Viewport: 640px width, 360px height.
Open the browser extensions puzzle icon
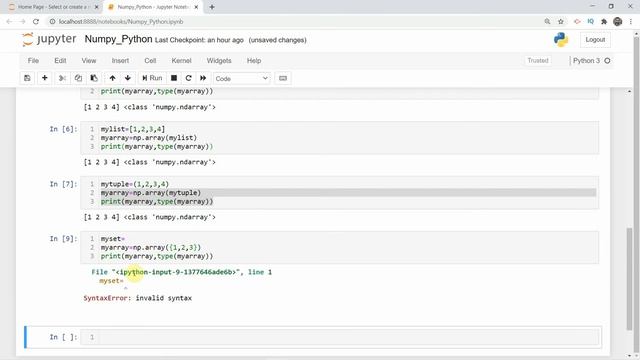604,22
